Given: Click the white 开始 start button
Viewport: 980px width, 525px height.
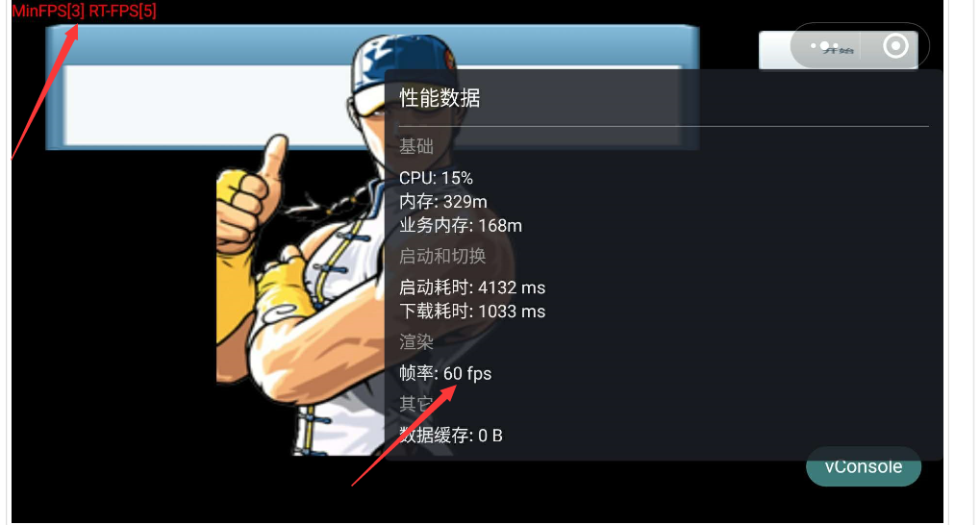Looking at the screenshot, I should (x=838, y=50).
